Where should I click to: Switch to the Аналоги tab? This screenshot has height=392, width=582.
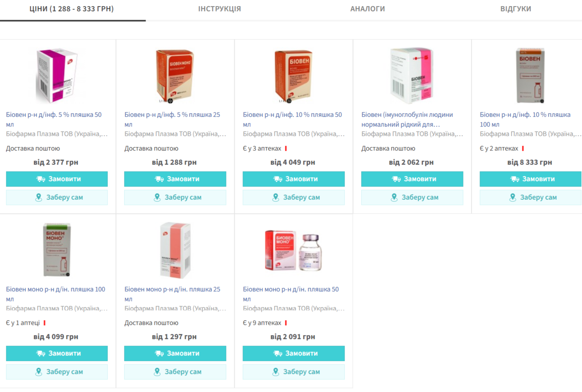(367, 9)
